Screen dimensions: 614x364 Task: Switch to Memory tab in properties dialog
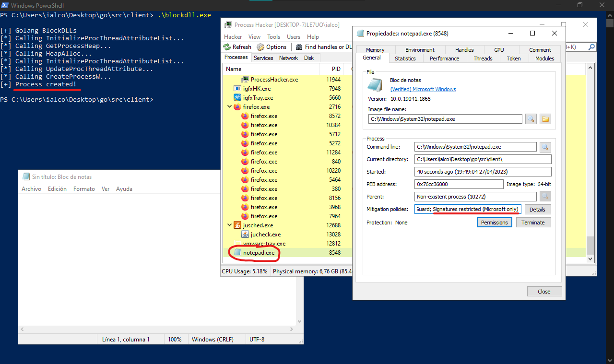pos(375,50)
